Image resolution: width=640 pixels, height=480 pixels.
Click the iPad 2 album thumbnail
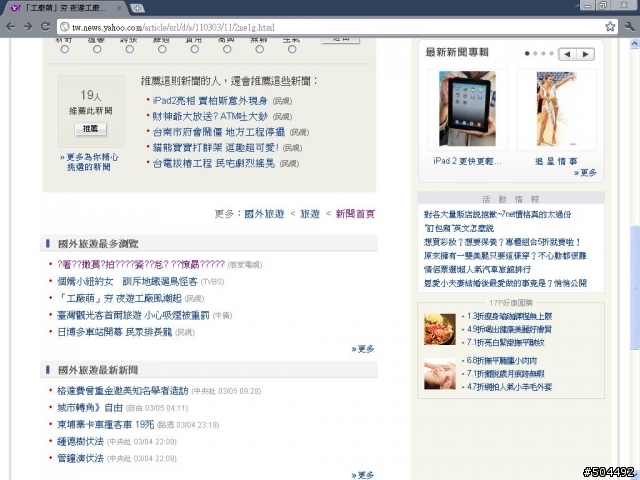click(x=467, y=109)
